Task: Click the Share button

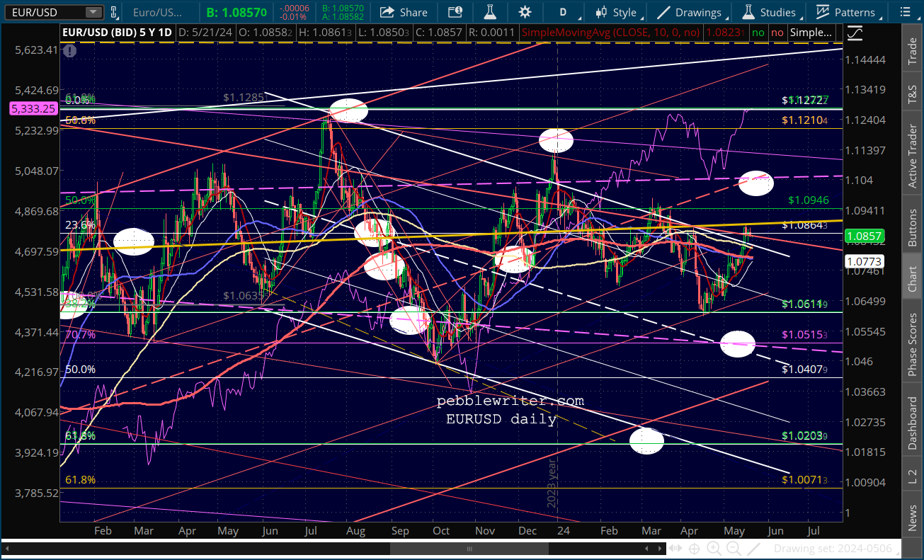Action: [x=404, y=12]
